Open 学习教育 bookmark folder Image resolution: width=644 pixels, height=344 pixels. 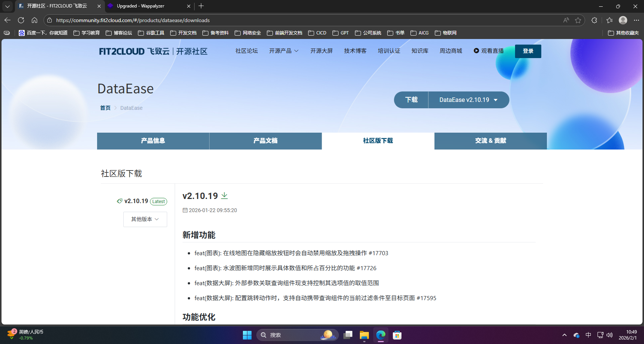pos(87,33)
